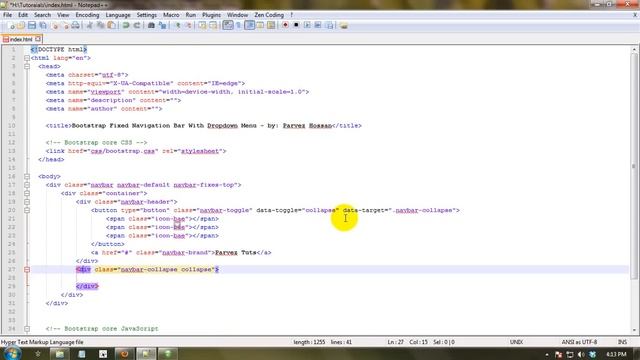Stop macro recording with black square
This screenshot has width=640, height=360.
[x=296, y=25]
